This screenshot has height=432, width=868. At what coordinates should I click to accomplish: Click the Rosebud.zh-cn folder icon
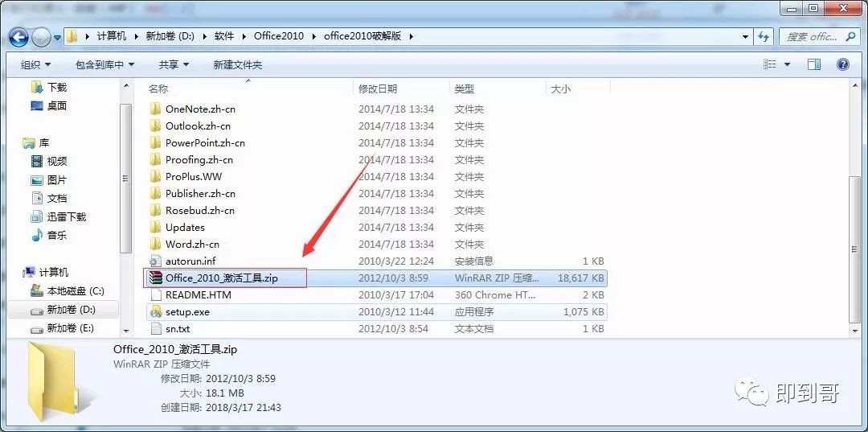pos(155,210)
